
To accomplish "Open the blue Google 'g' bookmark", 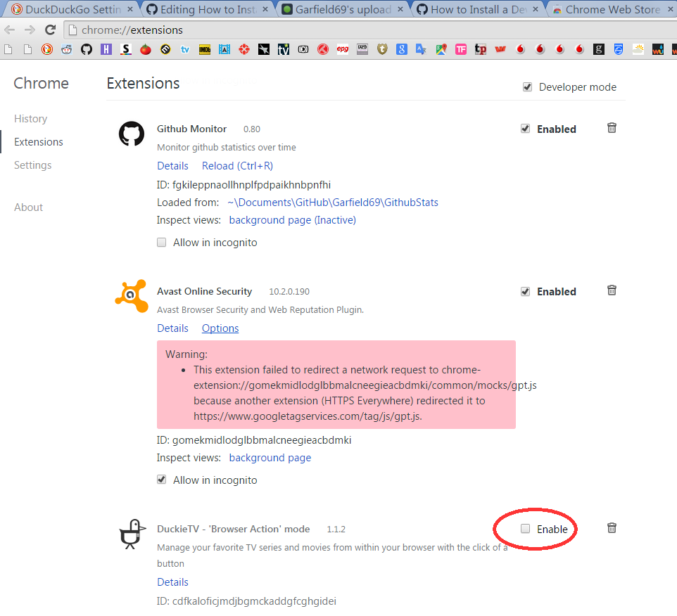I will [x=402, y=49].
